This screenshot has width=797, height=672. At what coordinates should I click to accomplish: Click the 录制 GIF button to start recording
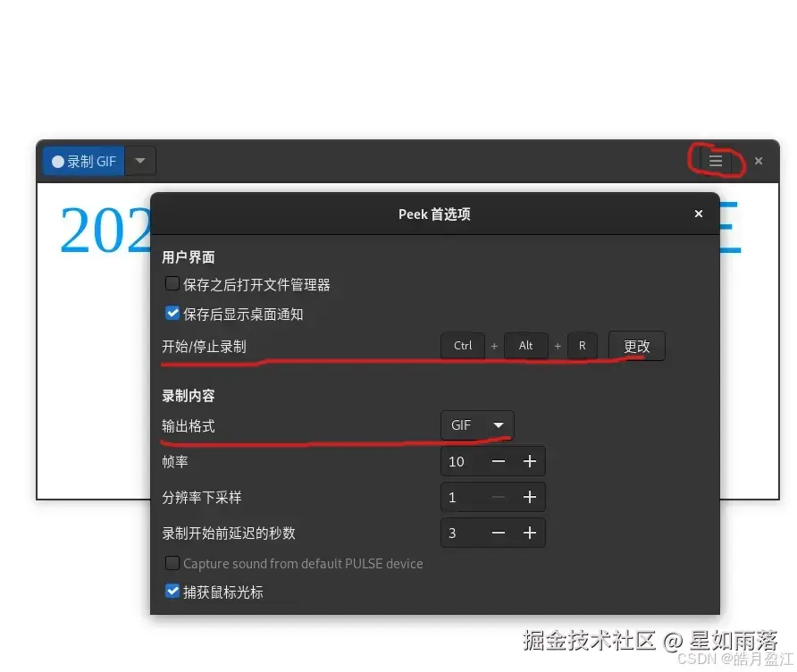[85, 161]
